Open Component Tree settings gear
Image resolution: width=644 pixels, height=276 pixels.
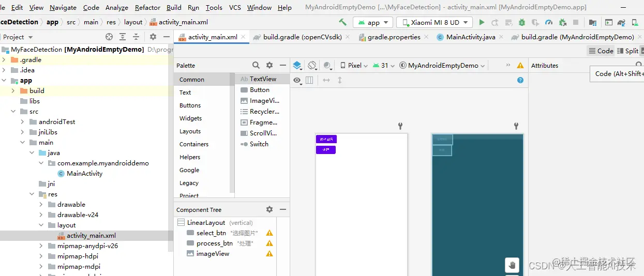269,209
